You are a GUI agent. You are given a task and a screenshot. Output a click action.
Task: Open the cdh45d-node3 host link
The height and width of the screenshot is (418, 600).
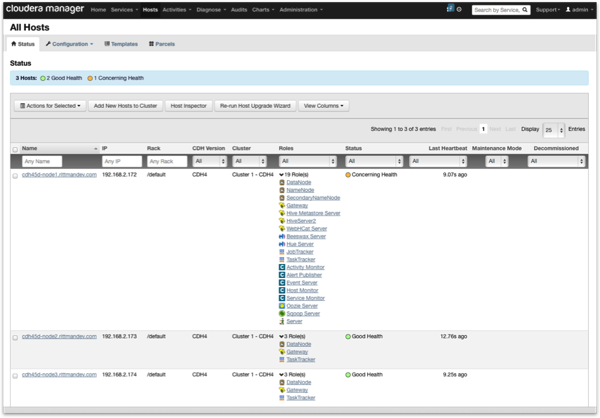pyautogui.click(x=59, y=375)
